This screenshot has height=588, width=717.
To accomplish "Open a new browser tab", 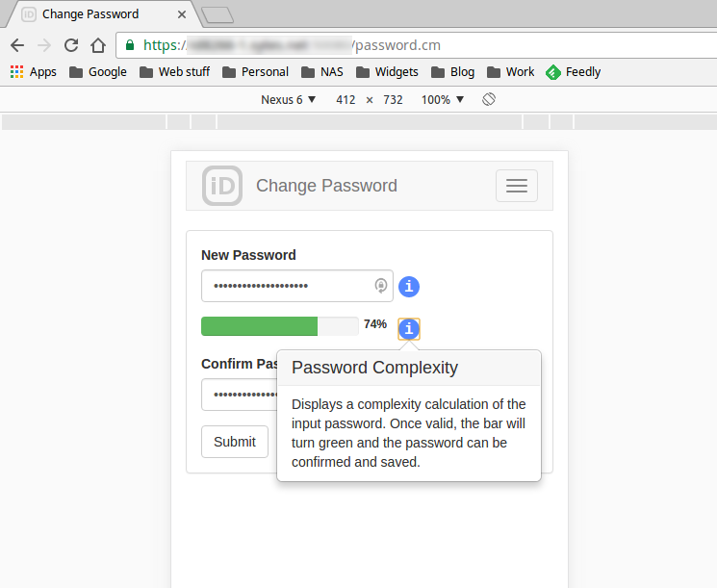I will pyautogui.click(x=218, y=14).
